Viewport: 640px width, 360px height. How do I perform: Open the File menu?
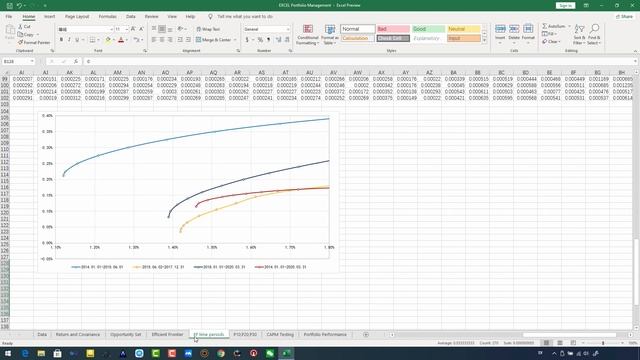click(x=9, y=17)
